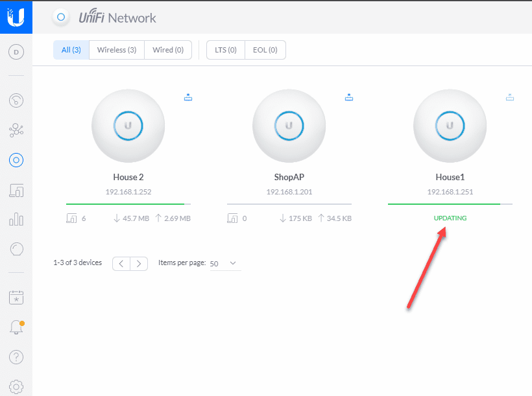Select the Wired (0) filter tab

tap(167, 49)
